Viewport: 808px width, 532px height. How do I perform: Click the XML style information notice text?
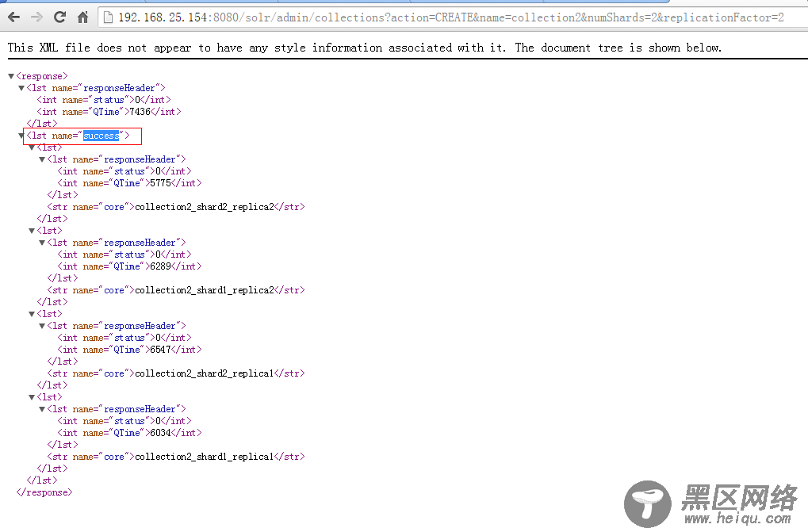(365, 48)
